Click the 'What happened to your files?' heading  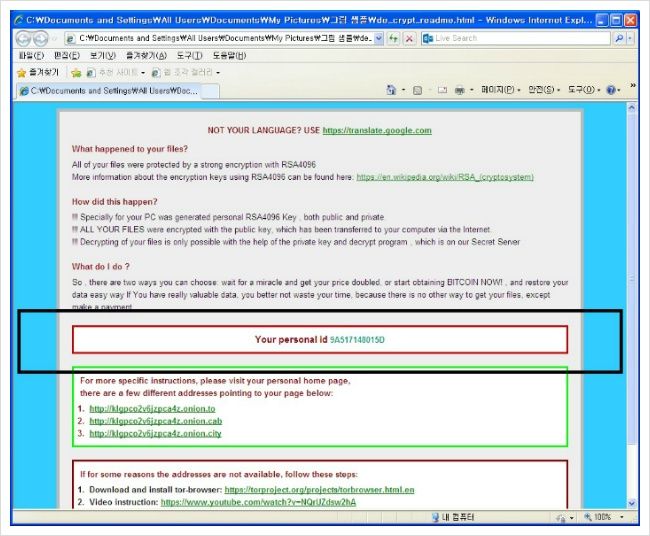(x=130, y=149)
